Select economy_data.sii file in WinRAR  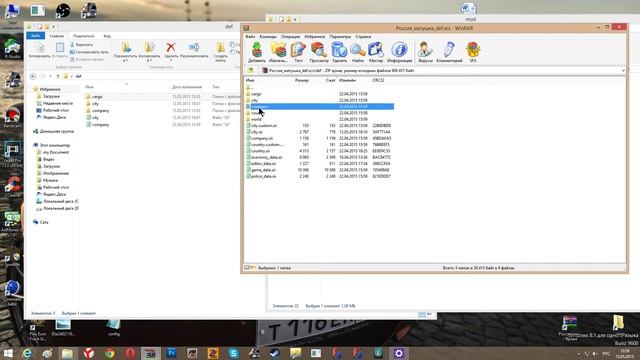267,157
